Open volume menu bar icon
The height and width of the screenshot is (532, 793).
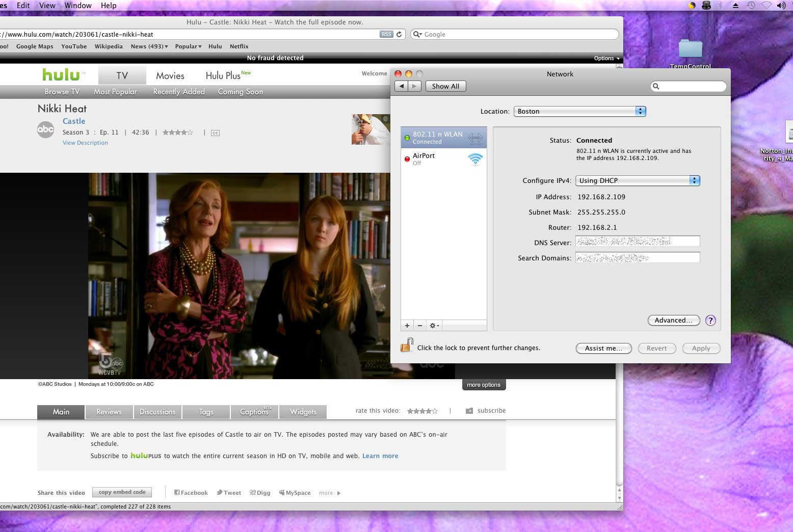click(x=781, y=6)
